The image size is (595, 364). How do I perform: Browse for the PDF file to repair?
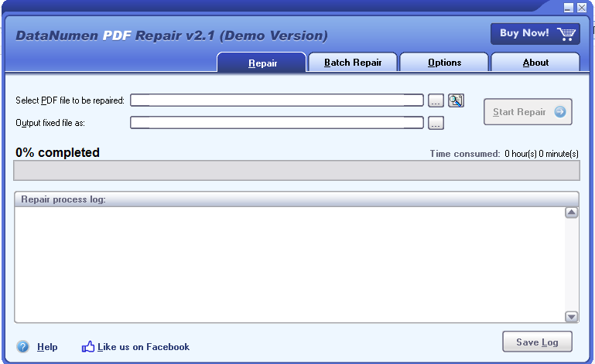(x=436, y=101)
